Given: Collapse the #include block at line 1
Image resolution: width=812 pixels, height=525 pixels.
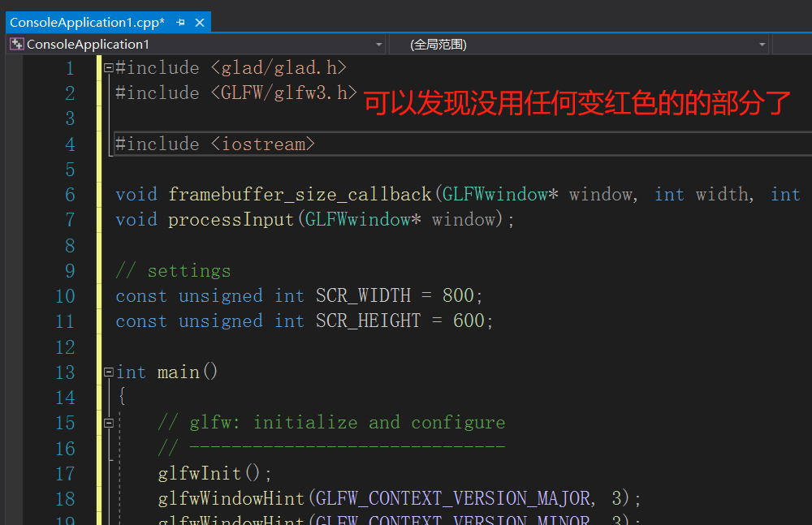Looking at the screenshot, I should point(108,68).
